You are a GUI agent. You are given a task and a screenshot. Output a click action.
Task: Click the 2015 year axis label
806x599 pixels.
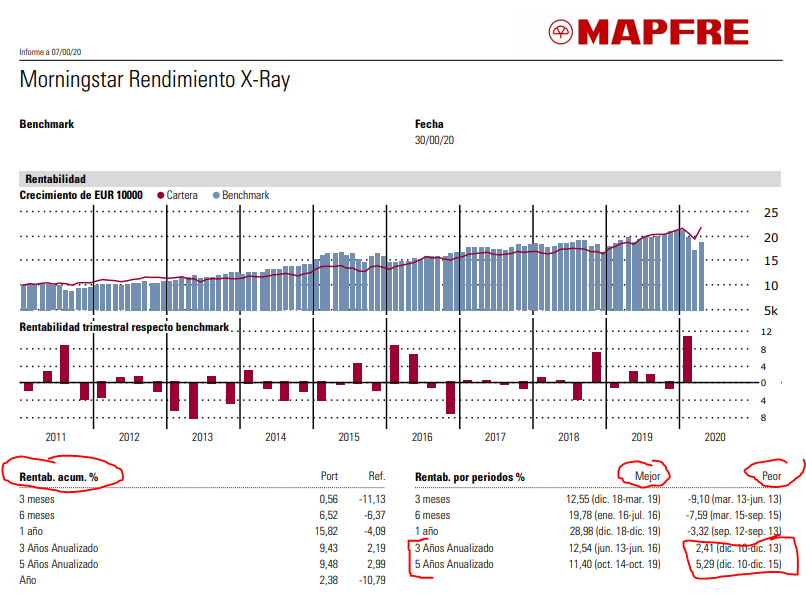point(349,437)
